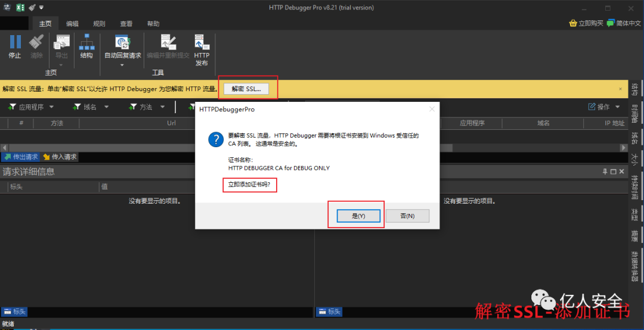Open the 摘要 side panel tab

tap(634, 236)
